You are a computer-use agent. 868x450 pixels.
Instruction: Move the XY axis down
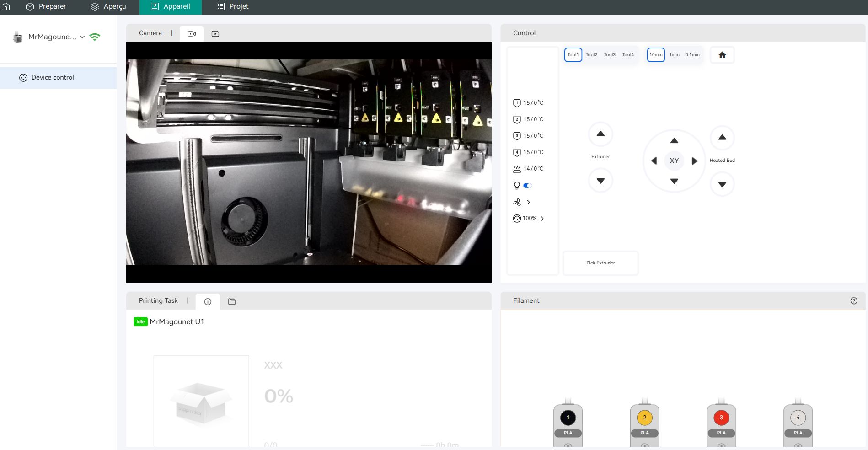(674, 181)
